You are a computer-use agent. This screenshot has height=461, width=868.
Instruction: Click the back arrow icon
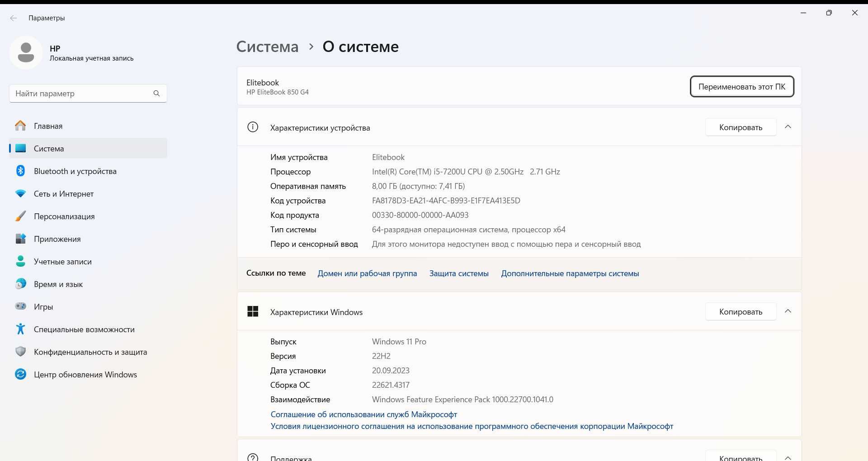click(14, 18)
